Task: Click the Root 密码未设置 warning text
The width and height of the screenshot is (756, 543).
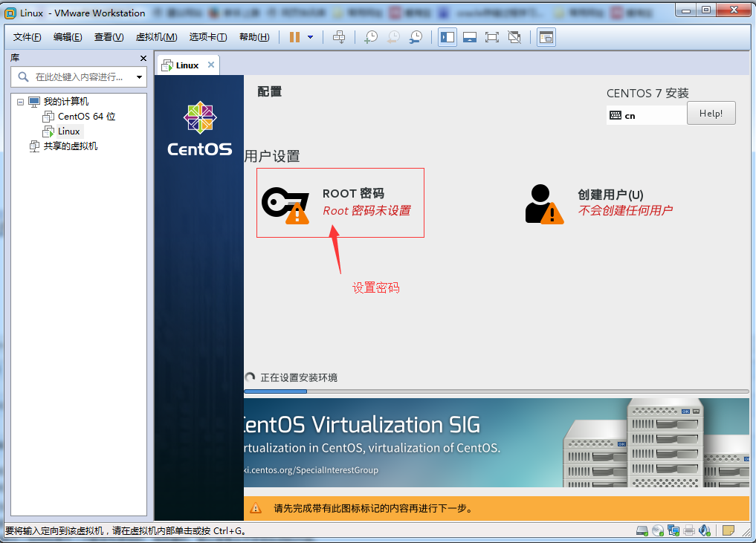Action: point(366,211)
